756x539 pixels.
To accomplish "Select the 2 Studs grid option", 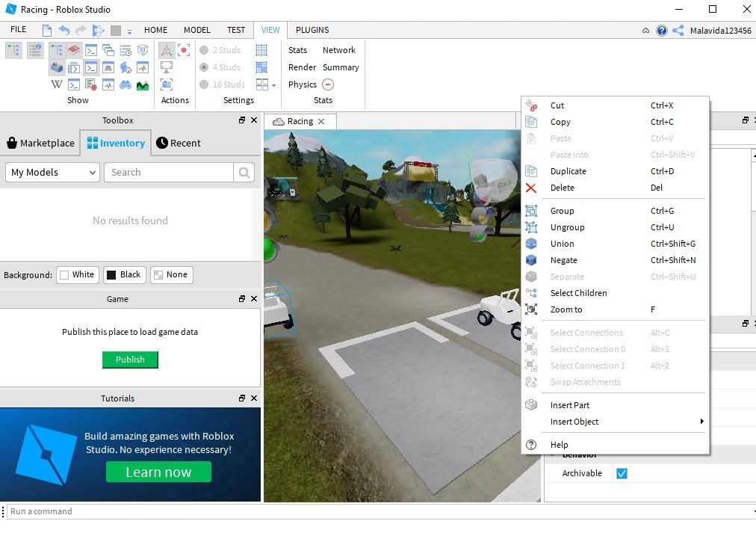I will pos(220,50).
